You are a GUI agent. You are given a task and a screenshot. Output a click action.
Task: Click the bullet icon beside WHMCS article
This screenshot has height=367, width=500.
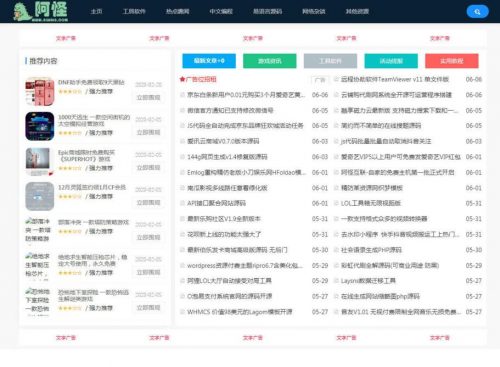click(182, 312)
